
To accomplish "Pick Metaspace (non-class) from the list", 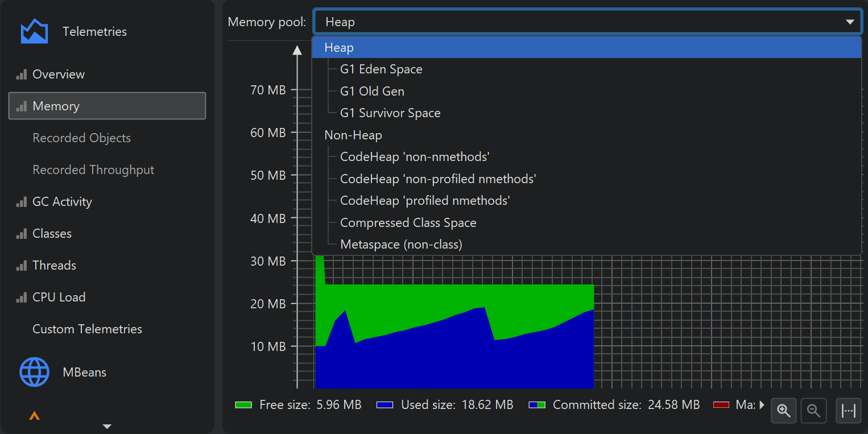I will [401, 245].
